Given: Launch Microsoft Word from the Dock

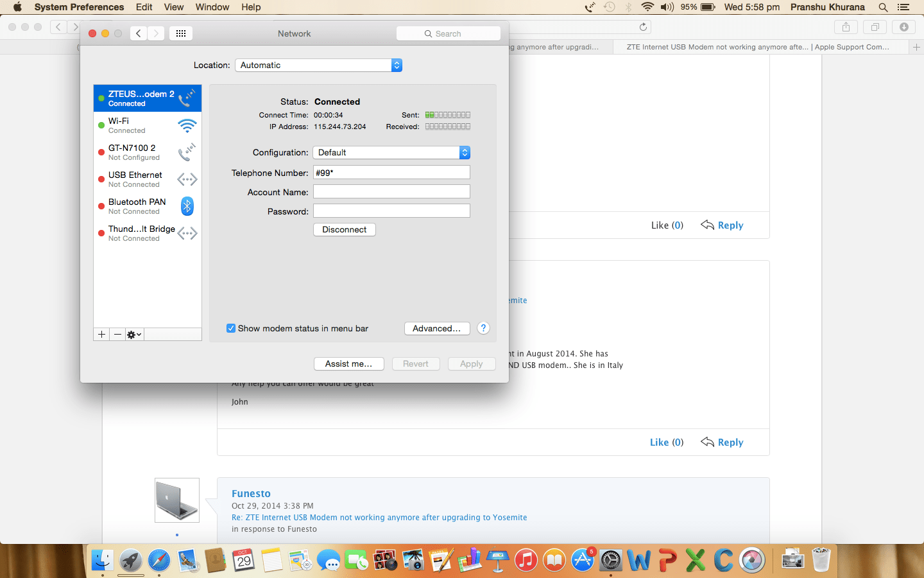Looking at the screenshot, I should (x=639, y=560).
